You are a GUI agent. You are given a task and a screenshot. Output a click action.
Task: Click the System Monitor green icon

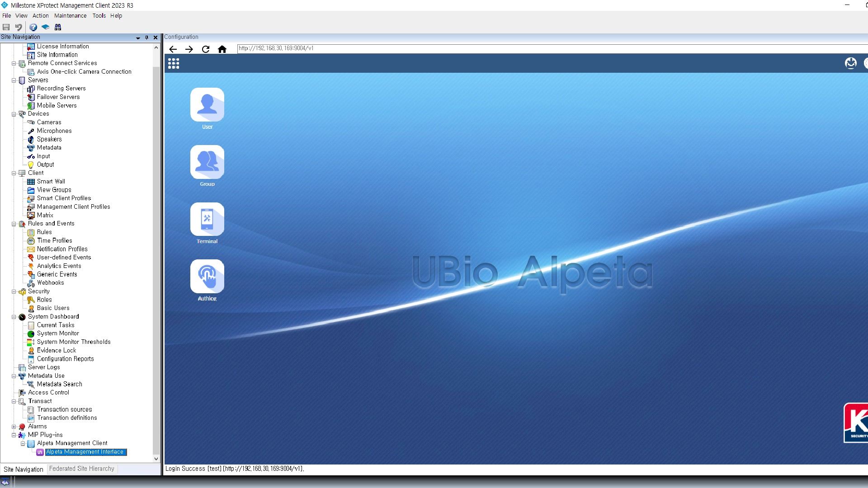[31, 333]
